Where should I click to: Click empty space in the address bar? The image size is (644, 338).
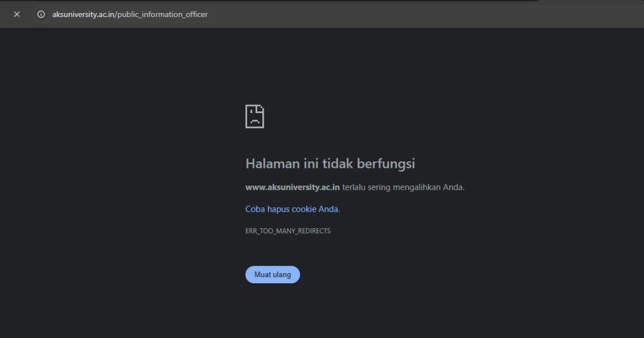[x=377, y=14]
